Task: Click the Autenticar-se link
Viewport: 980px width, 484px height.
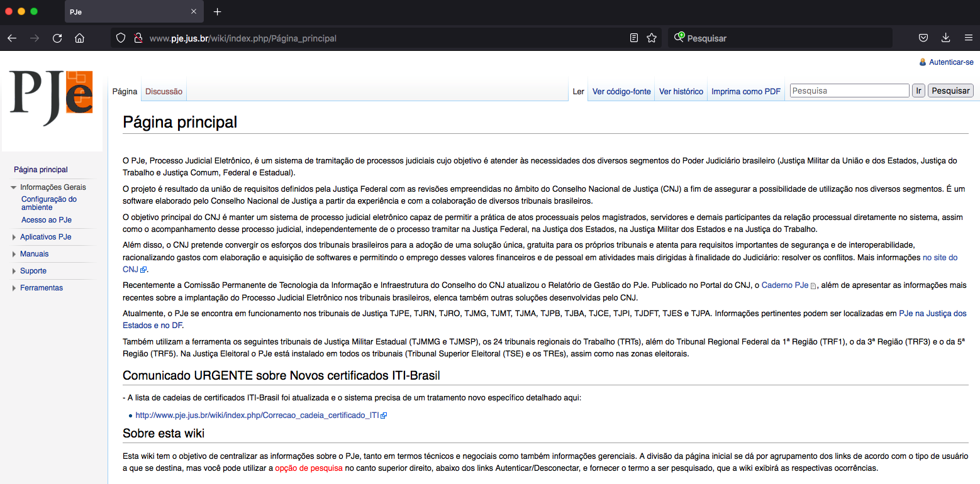Action: pos(951,62)
